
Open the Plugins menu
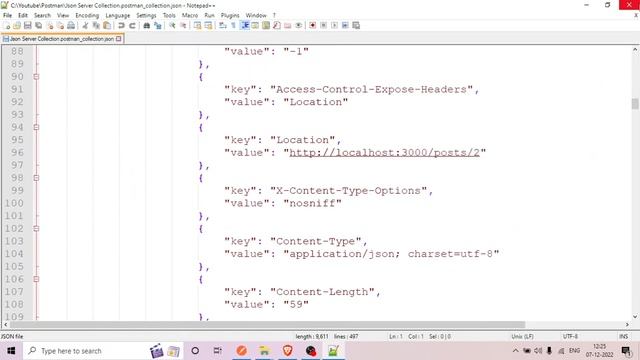coord(230,15)
